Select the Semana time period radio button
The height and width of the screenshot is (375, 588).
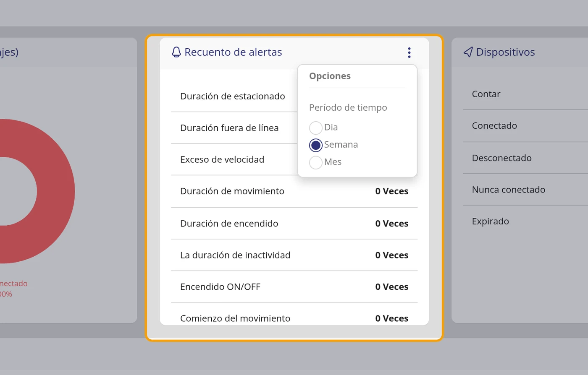316,145
